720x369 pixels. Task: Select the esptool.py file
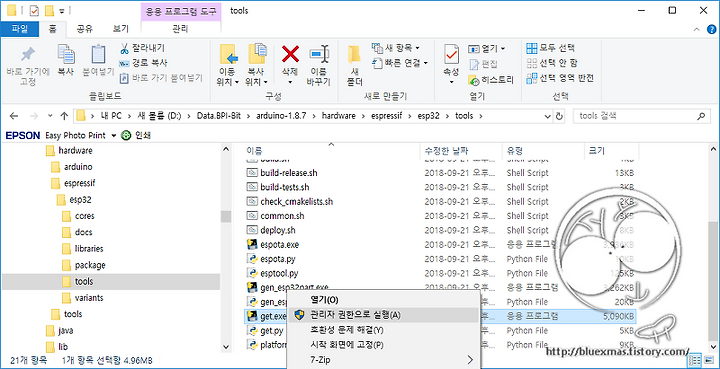(x=279, y=273)
